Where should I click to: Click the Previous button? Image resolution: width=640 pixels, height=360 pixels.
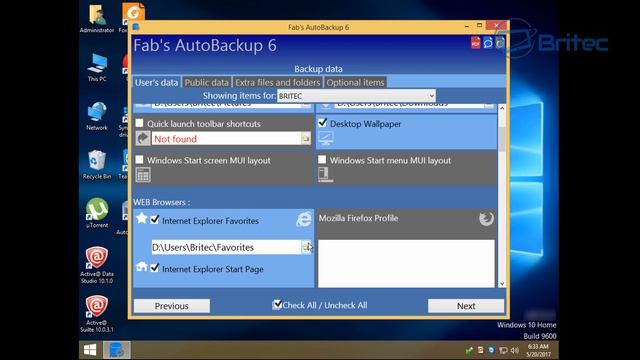(x=172, y=306)
